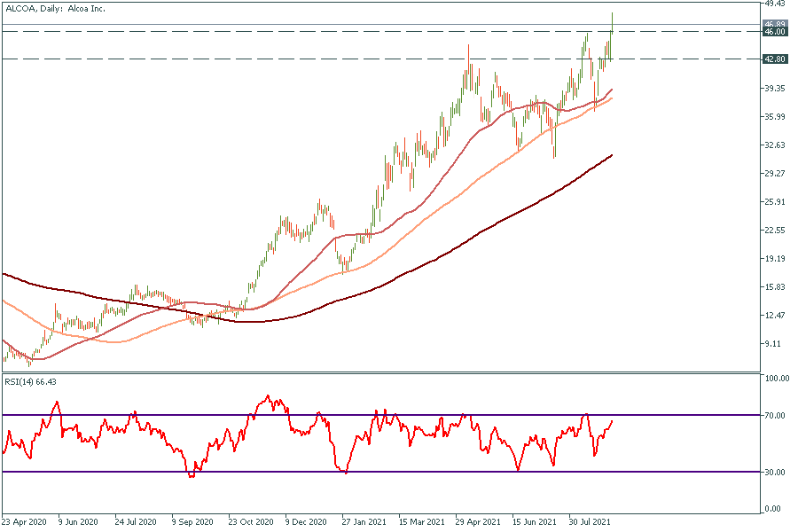Click the 9.11 price axis label

click(x=775, y=343)
